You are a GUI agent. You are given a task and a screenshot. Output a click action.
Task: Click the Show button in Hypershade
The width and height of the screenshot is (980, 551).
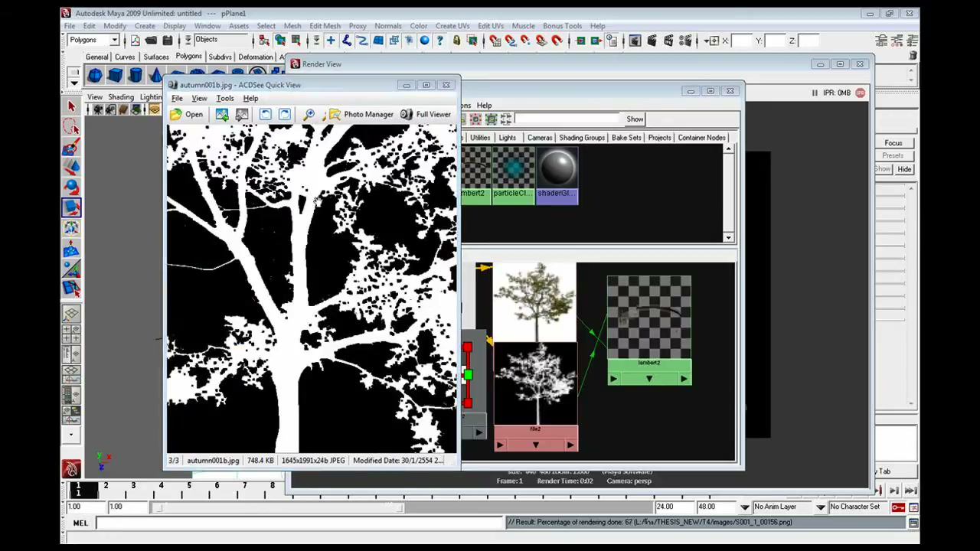point(635,119)
